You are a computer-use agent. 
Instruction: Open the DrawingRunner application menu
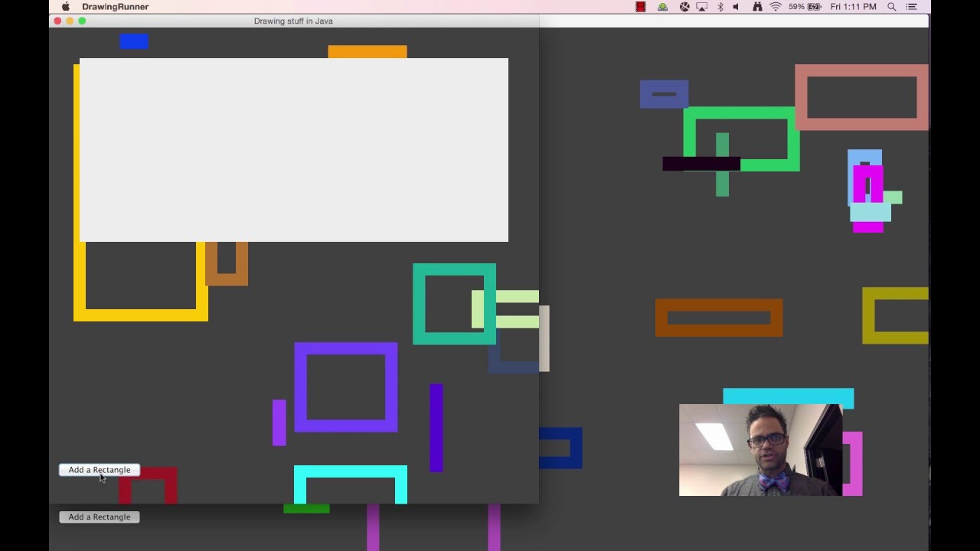[116, 7]
